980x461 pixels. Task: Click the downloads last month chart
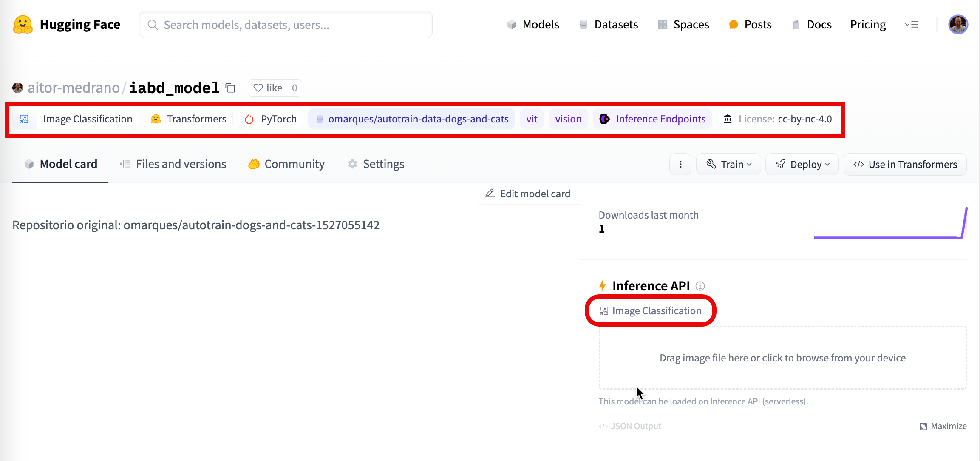coord(890,224)
